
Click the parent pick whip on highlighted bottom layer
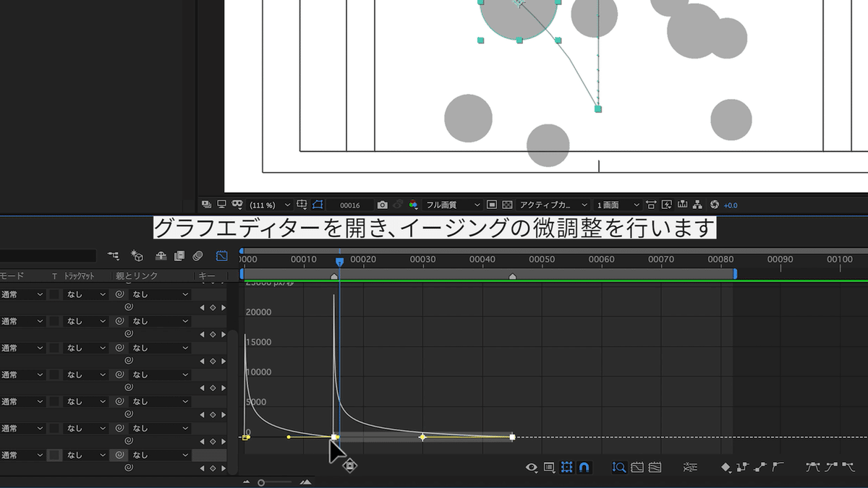click(120, 455)
